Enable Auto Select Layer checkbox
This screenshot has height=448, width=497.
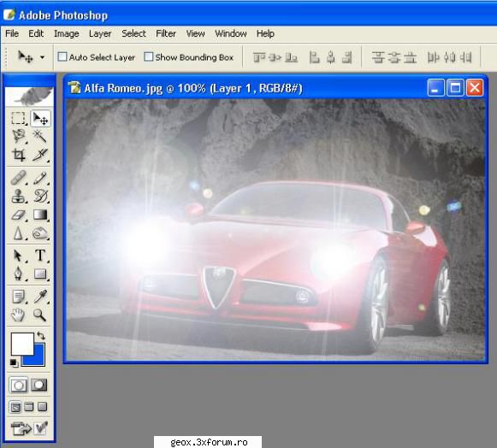62,57
